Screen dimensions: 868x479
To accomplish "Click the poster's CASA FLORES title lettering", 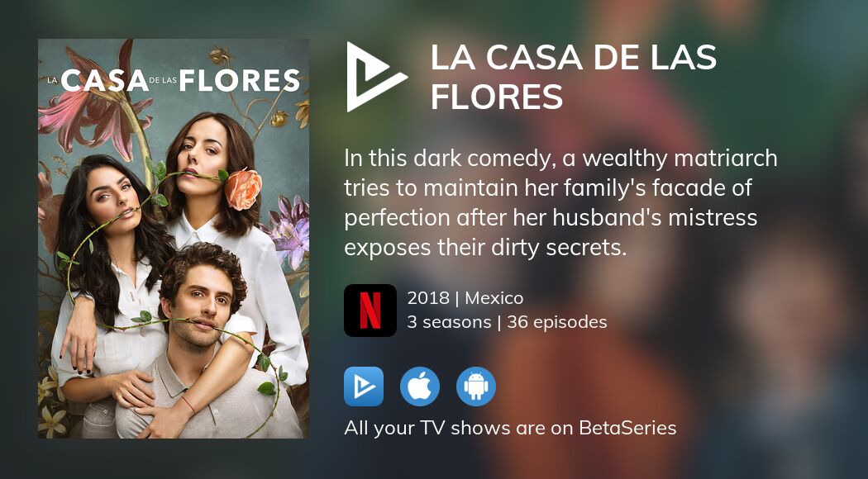I will click(x=174, y=81).
